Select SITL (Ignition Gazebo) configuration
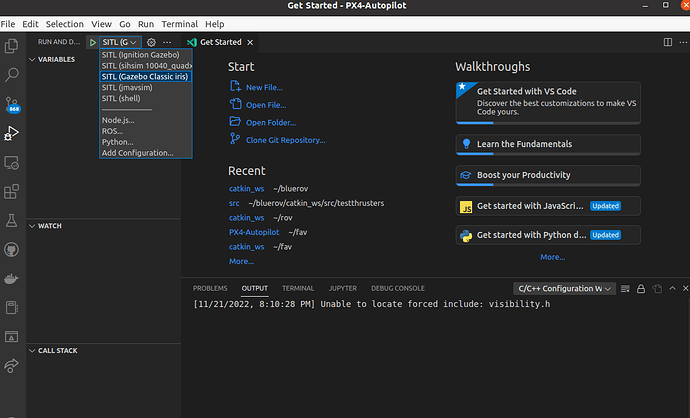Viewport: 690px width, 418px height. pyautogui.click(x=146, y=55)
